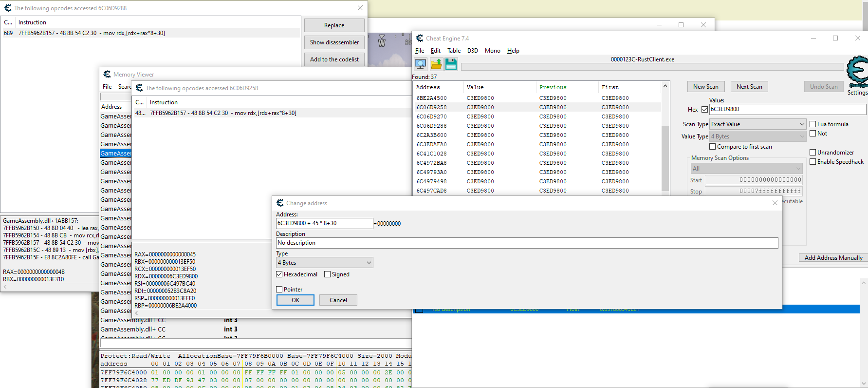Open the process list via computer icon

click(x=421, y=64)
